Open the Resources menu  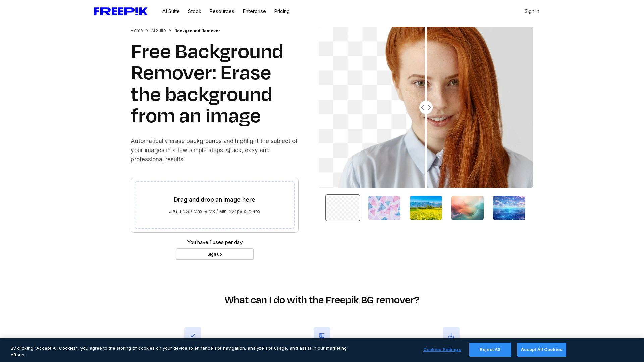222,11
